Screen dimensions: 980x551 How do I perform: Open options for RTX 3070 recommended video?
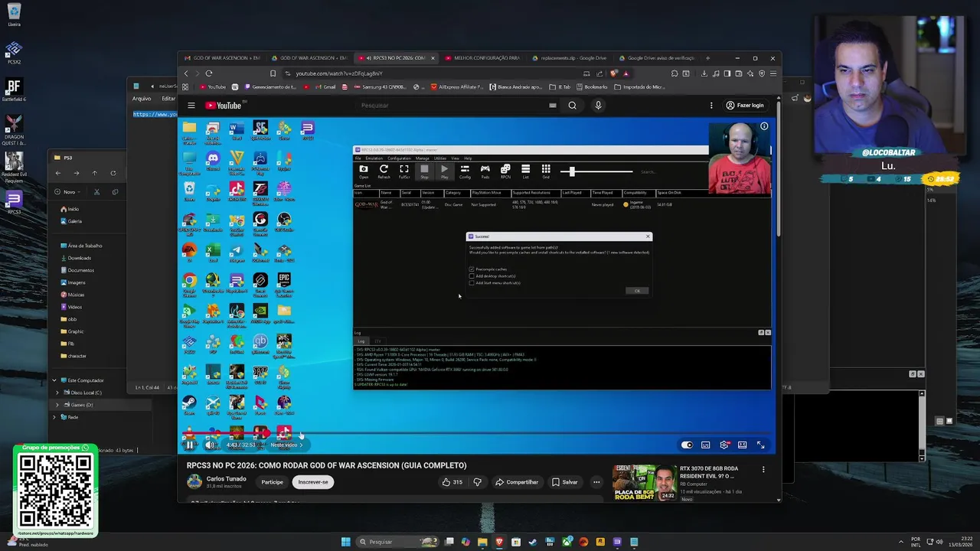(763, 469)
